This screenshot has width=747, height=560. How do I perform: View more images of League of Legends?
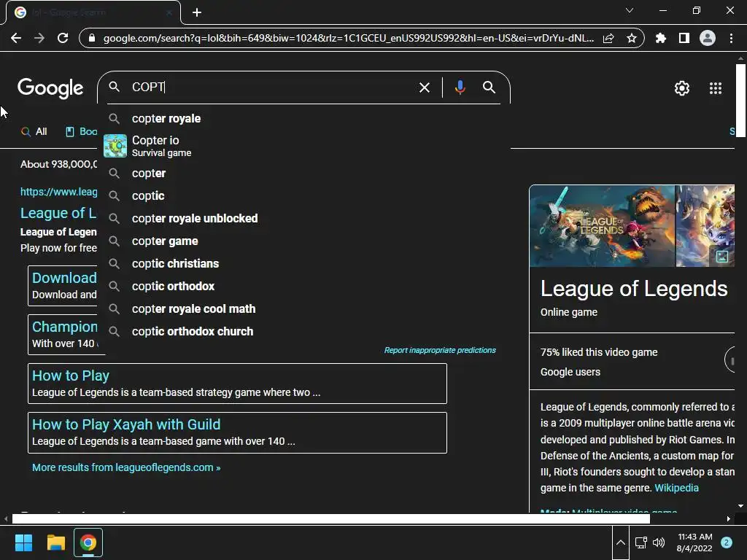point(721,257)
